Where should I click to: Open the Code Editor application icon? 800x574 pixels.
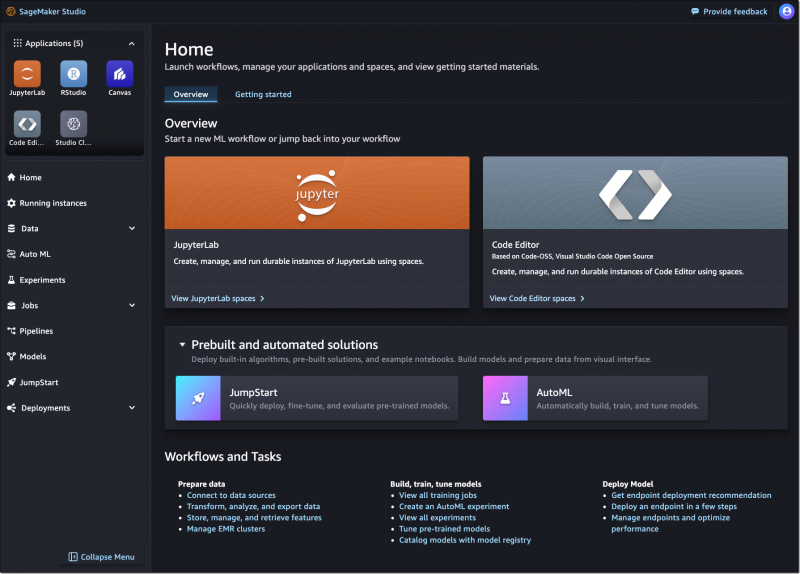pyautogui.click(x=27, y=124)
